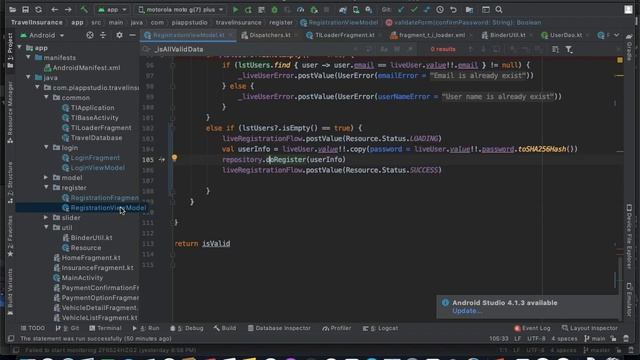Image resolution: width=640 pixels, height=360 pixels.
Task: Open MainActivity in project tree
Action: coord(78,278)
